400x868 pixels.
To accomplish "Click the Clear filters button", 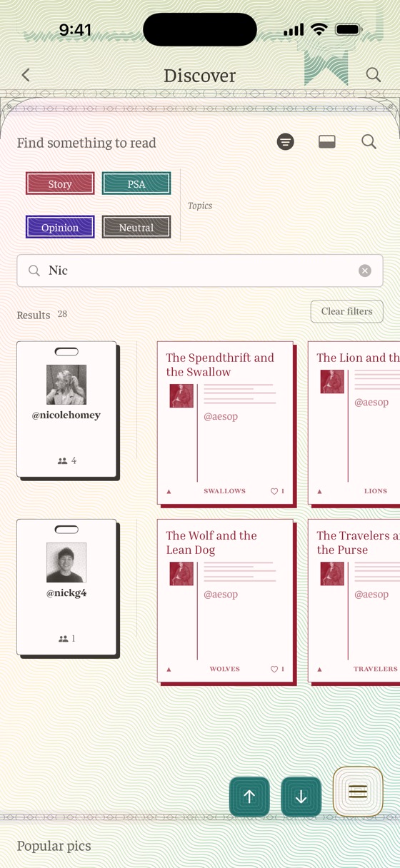I will (346, 311).
